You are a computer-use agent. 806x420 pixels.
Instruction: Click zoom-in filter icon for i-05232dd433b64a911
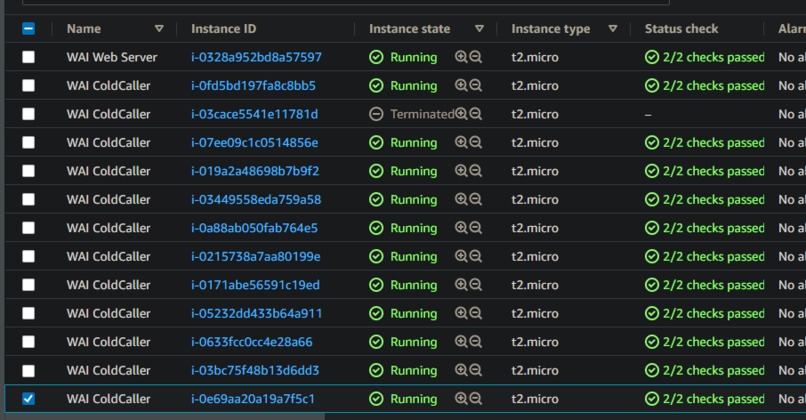(461, 313)
